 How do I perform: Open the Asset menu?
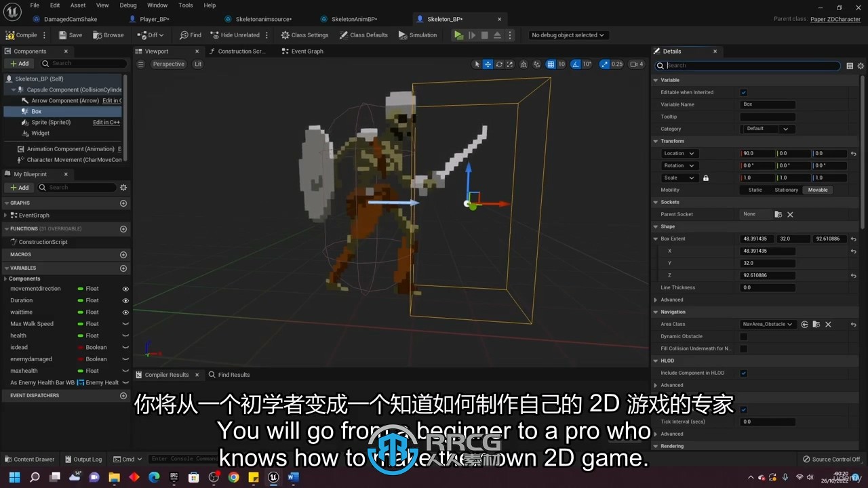point(78,5)
